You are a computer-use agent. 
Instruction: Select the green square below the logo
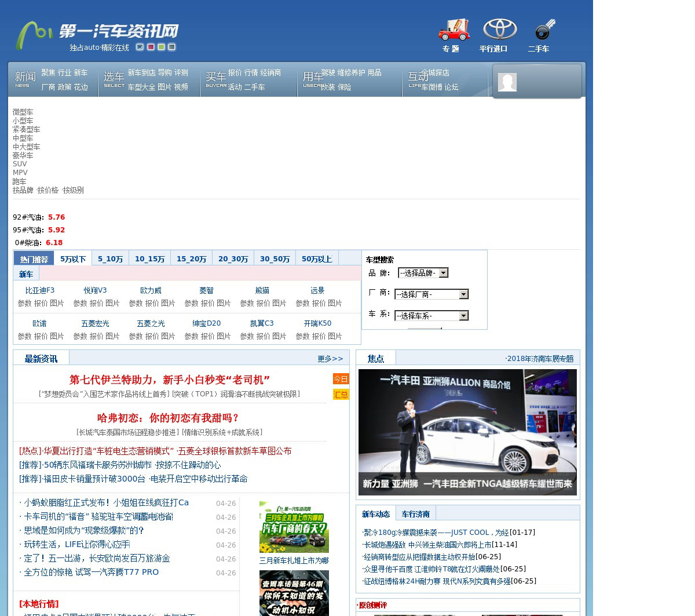(162, 47)
